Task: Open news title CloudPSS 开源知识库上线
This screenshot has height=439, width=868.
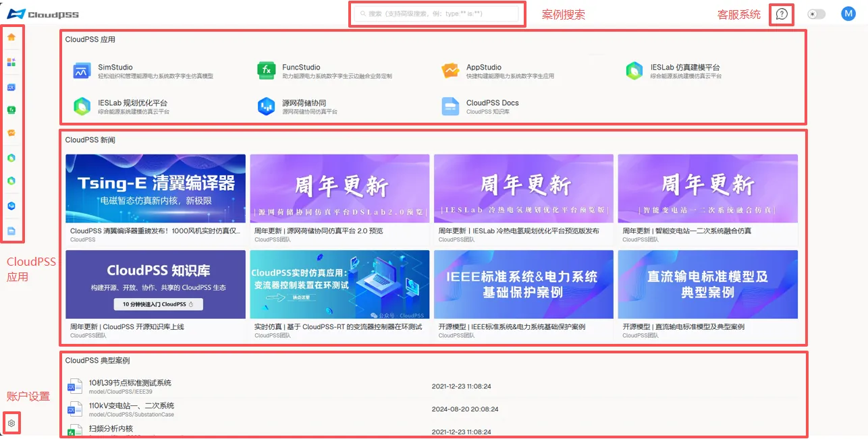Action: pos(127,327)
